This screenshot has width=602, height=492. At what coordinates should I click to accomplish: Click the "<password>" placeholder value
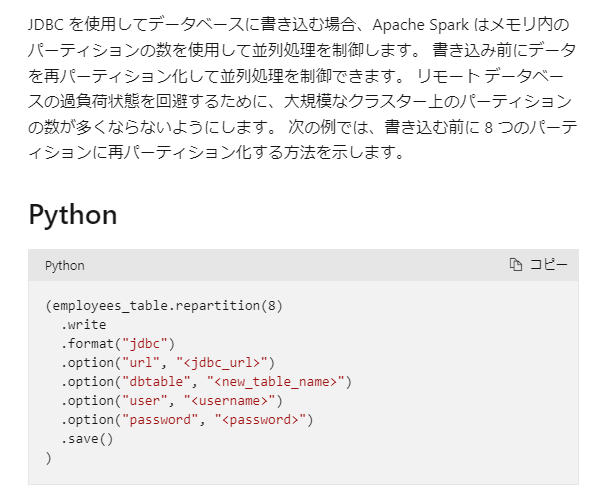(x=260, y=420)
